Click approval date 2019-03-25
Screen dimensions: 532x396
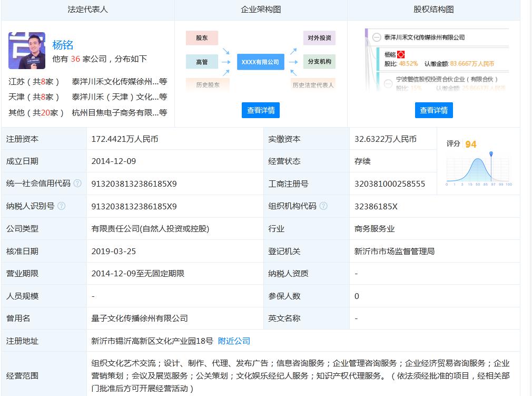(x=114, y=251)
